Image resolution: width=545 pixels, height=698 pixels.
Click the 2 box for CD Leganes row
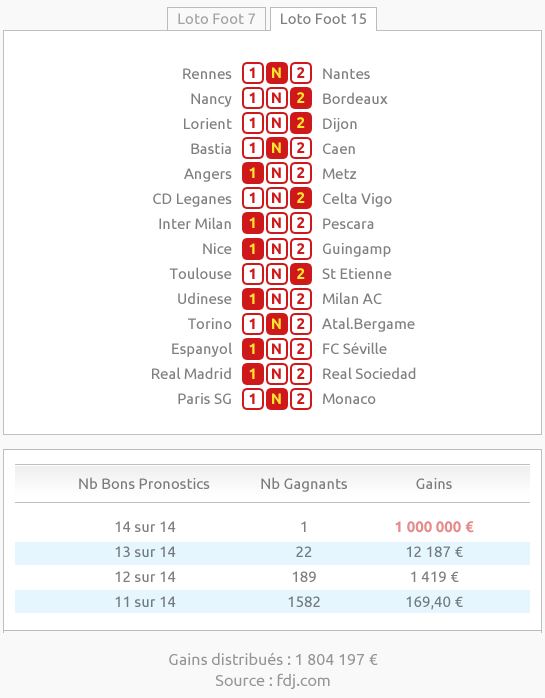(x=301, y=198)
